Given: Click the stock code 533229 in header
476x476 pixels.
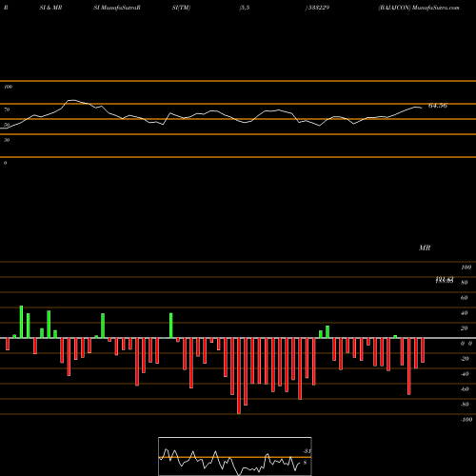Looking at the screenshot, I should tap(318, 8).
